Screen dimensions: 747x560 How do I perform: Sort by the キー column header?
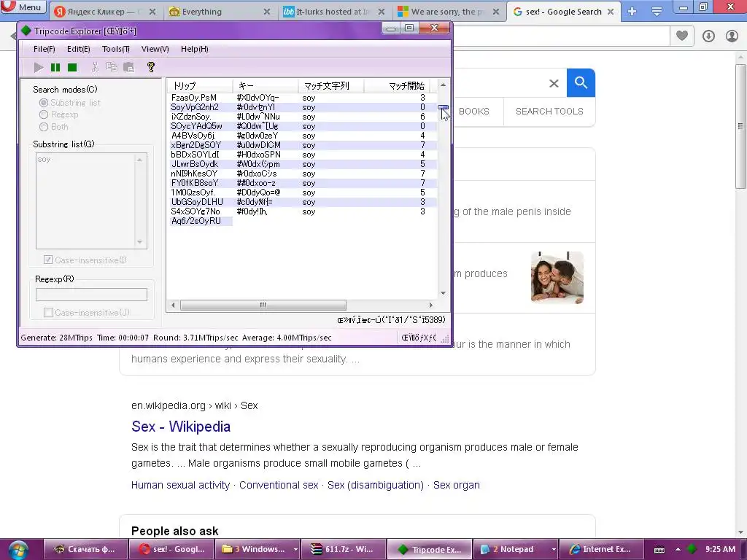[x=266, y=86]
